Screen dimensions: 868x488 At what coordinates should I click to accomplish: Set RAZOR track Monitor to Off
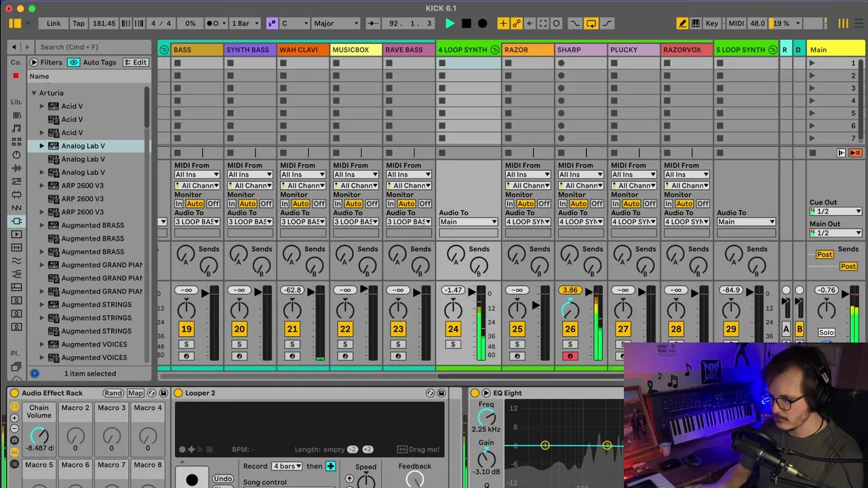tap(544, 203)
